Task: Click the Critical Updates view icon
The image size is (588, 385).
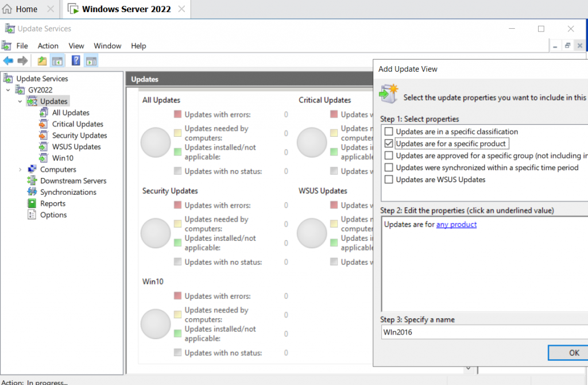Action: coord(44,124)
